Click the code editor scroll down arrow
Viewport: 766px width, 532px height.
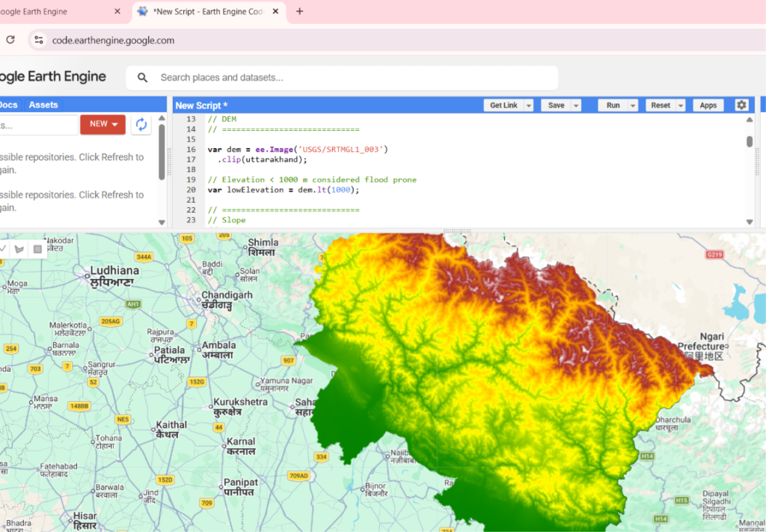point(750,221)
